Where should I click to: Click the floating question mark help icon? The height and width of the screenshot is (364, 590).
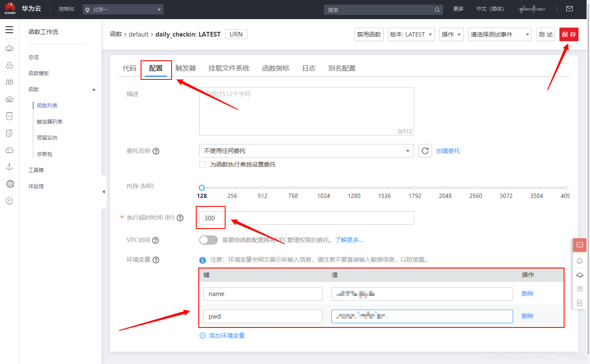point(580,289)
